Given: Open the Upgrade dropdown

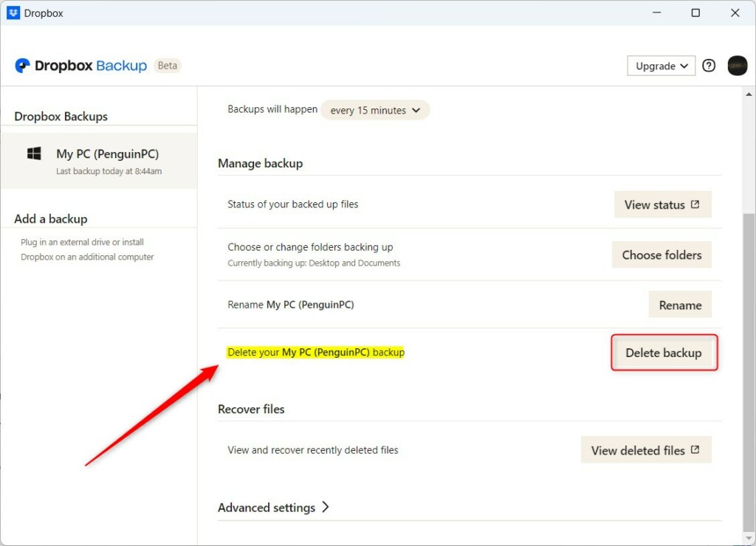Looking at the screenshot, I should pyautogui.click(x=661, y=66).
